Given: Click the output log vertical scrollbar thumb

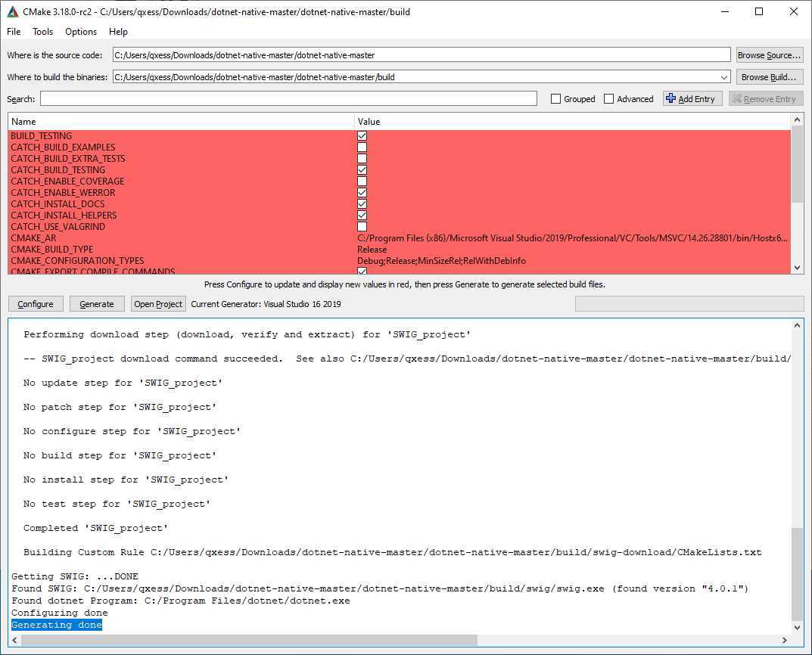Looking at the screenshot, I should coord(797,574).
